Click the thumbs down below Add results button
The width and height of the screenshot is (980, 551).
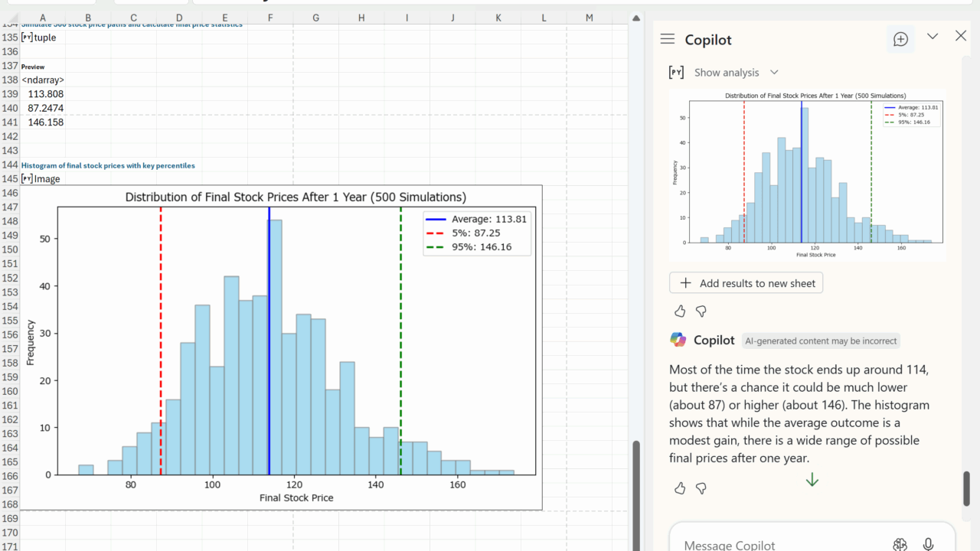[x=701, y=311]
